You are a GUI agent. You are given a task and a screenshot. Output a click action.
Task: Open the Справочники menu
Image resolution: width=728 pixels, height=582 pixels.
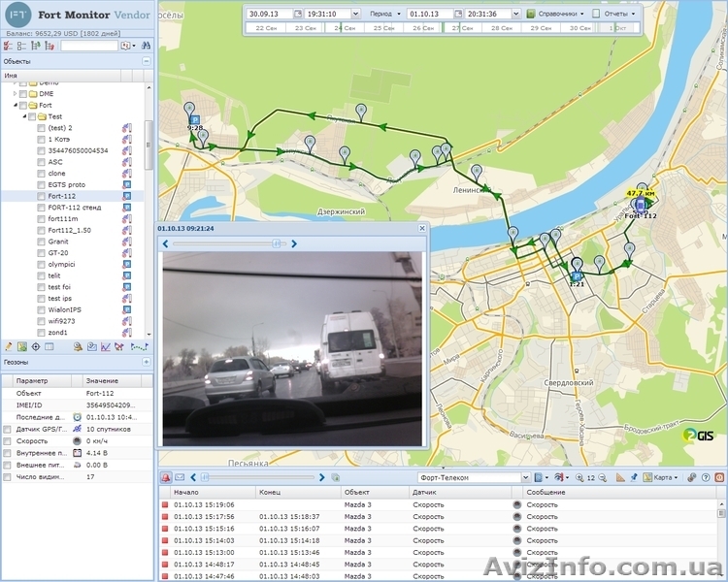click(555, 14)
